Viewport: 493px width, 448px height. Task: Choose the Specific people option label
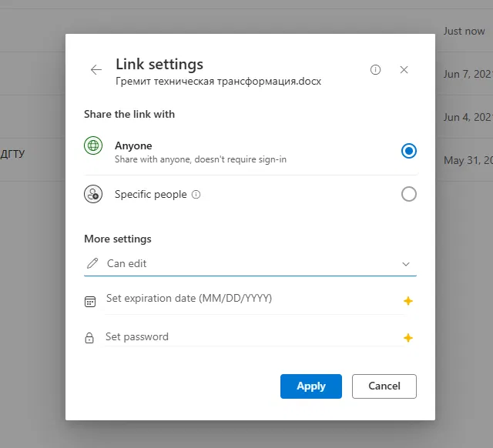click(151, 195)
